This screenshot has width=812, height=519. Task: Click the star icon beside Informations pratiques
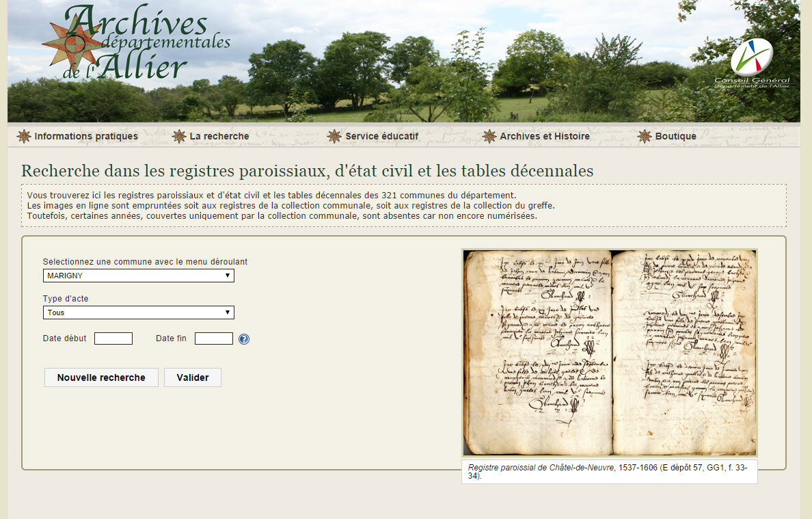[x=24, y=136]
